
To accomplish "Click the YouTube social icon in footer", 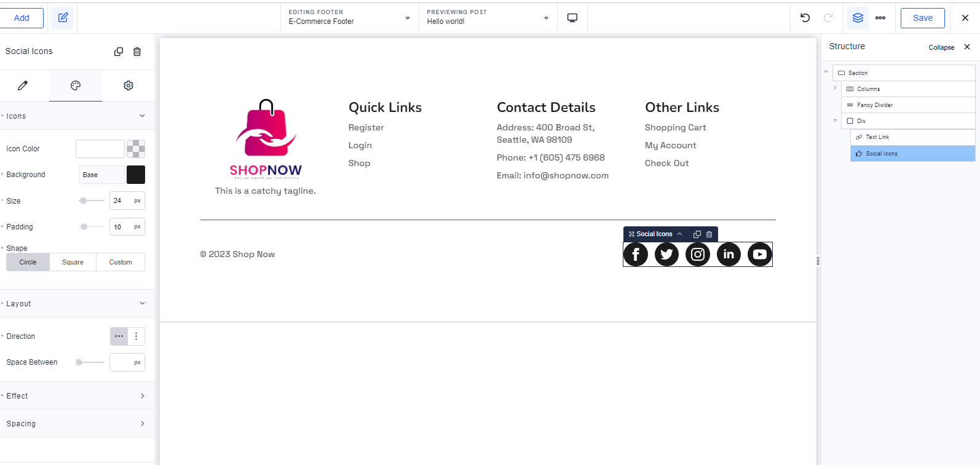I will 760,254.
